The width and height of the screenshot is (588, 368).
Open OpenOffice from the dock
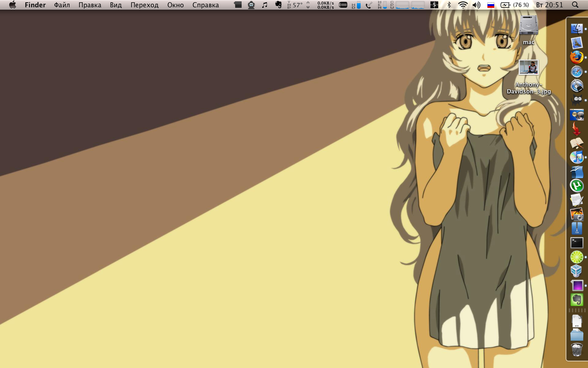pyautogui.click(x=577, y=172)
